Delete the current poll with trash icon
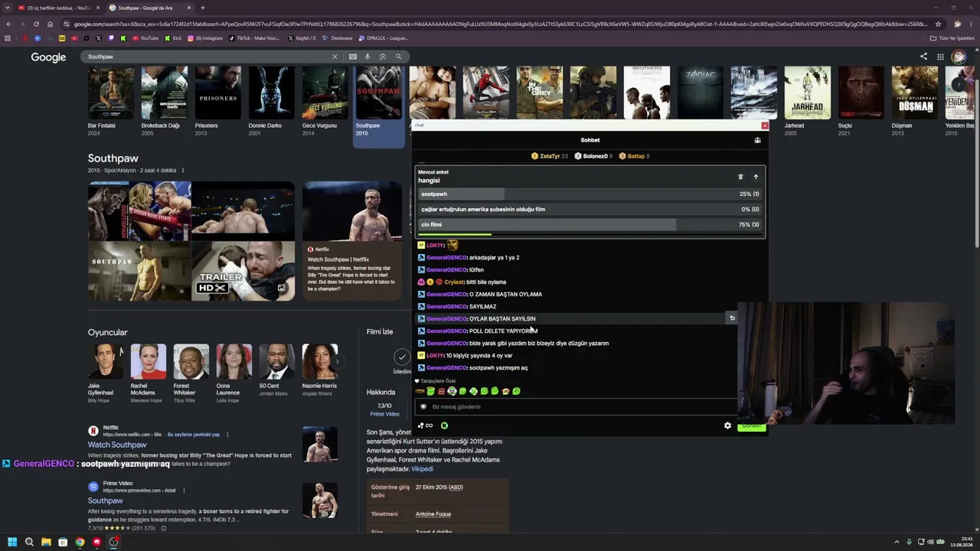Image resolution: width=980 pixels, height=551 pixels. (740, 177)
